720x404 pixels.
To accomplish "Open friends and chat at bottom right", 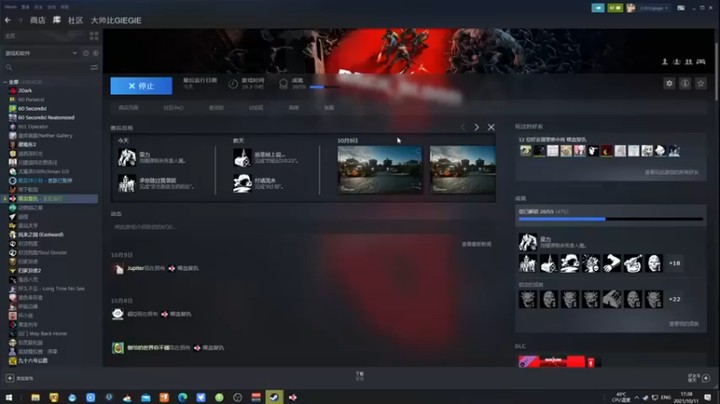I will 699,378.
